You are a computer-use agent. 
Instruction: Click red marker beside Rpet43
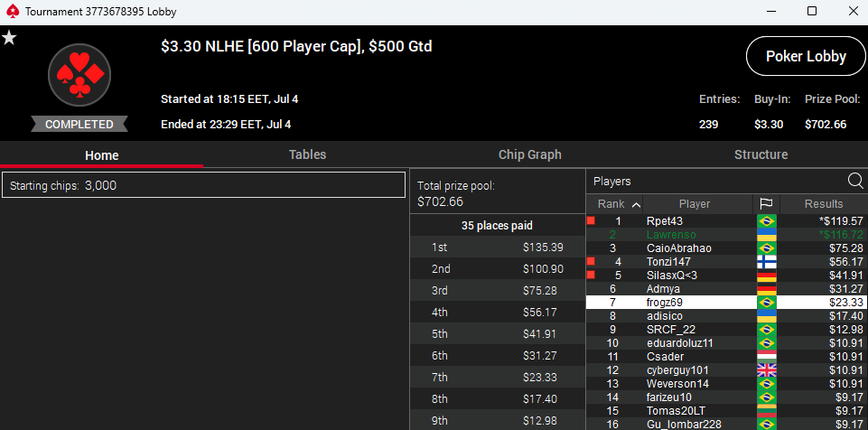tap(591, 220)
